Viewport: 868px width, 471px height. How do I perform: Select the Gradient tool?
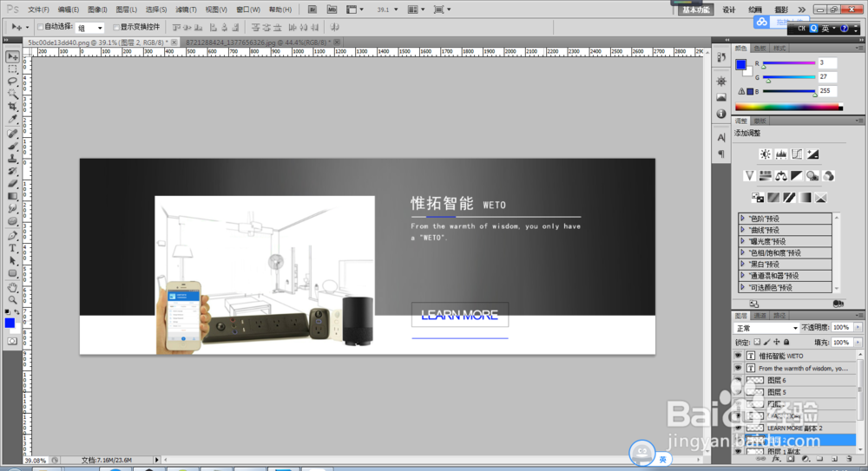(x=12, y=196)
